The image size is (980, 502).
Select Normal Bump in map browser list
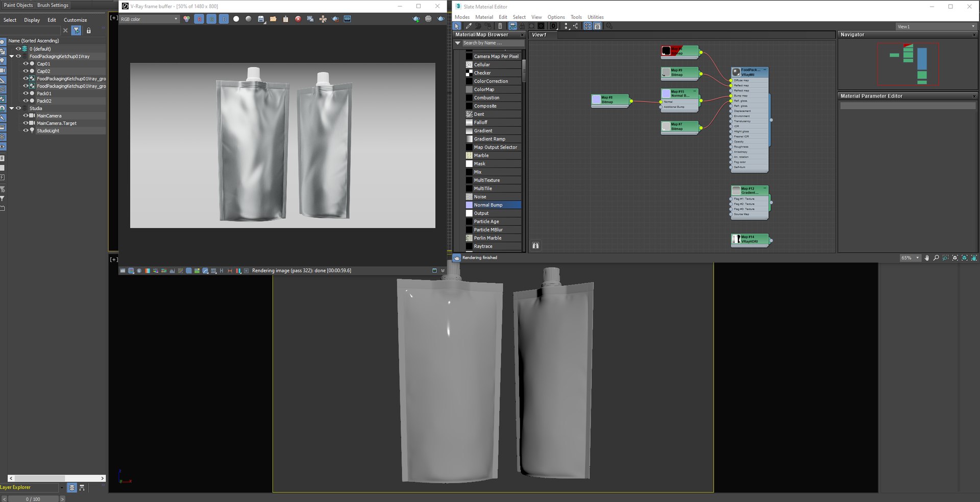point(493,205)
